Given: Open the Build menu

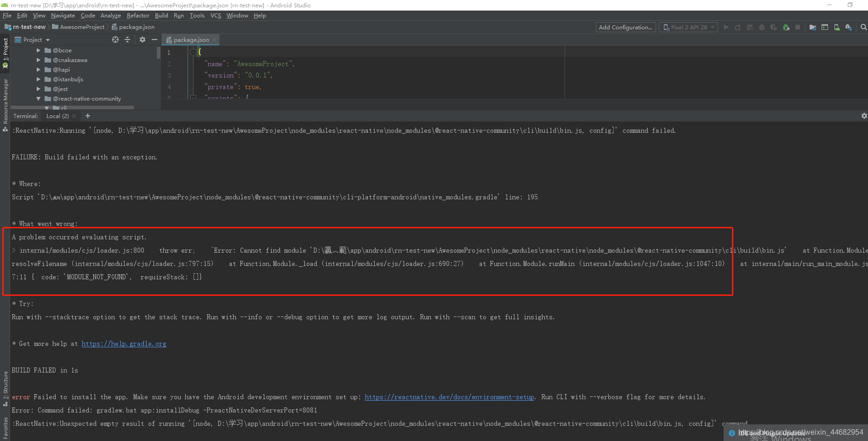Looking at the screenshot, I should coord(161,16).
